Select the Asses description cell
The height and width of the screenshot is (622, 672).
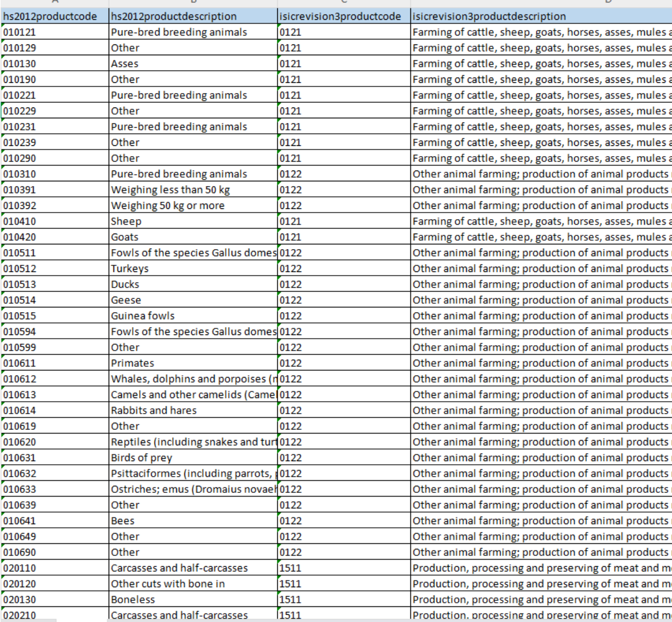[x=193, y=64]
